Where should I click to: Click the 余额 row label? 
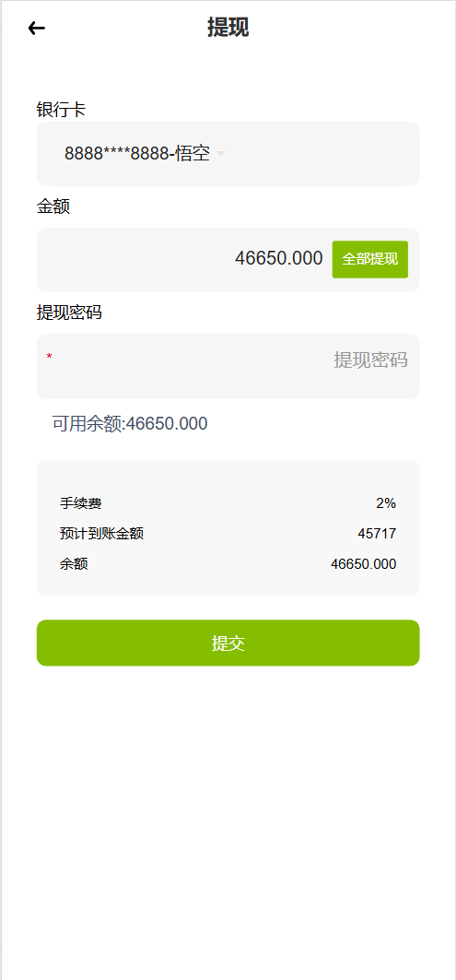point(74,564)
